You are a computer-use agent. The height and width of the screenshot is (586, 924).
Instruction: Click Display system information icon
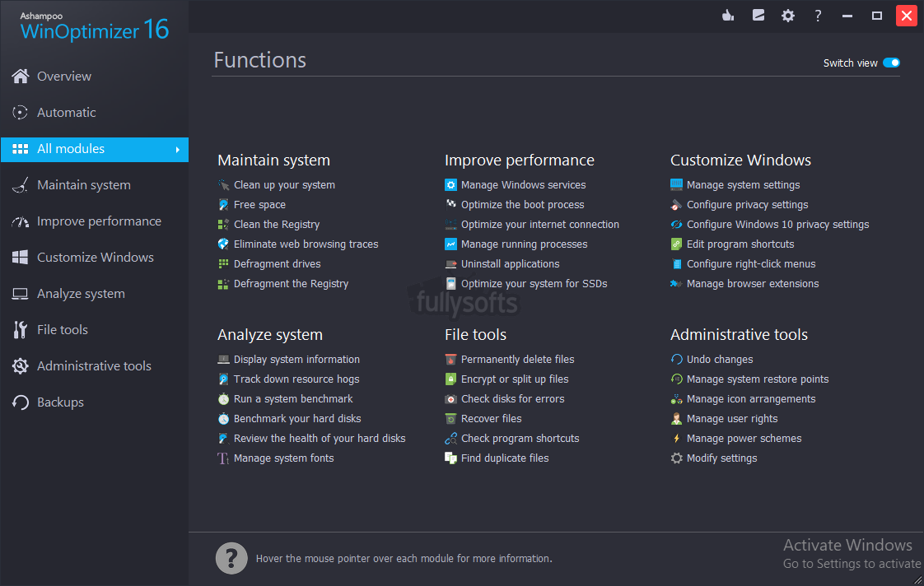223,360
